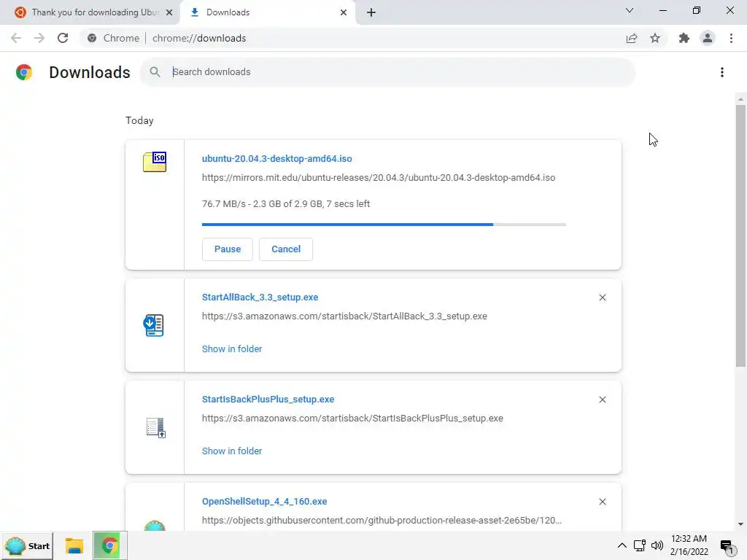Click the browser forward arrow
The image size is (747, 560).
tap(39, 38)
